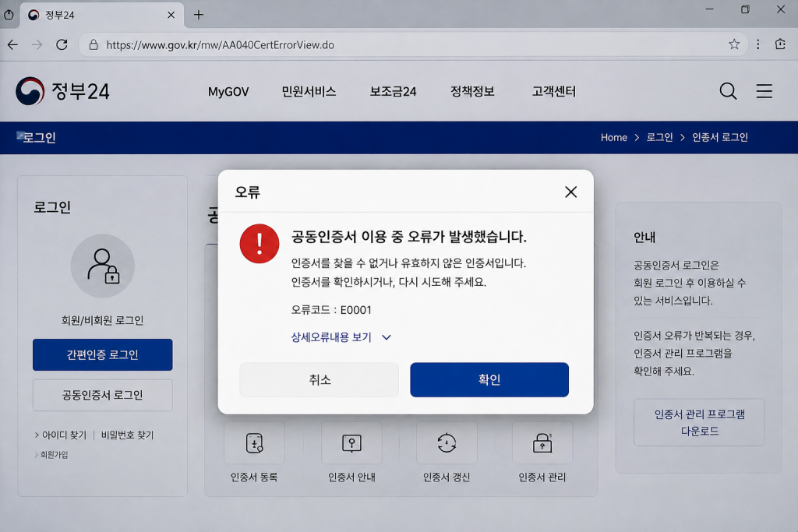Go to 회원가입 page
798x532 pixels.
click(x=54, y=455)
